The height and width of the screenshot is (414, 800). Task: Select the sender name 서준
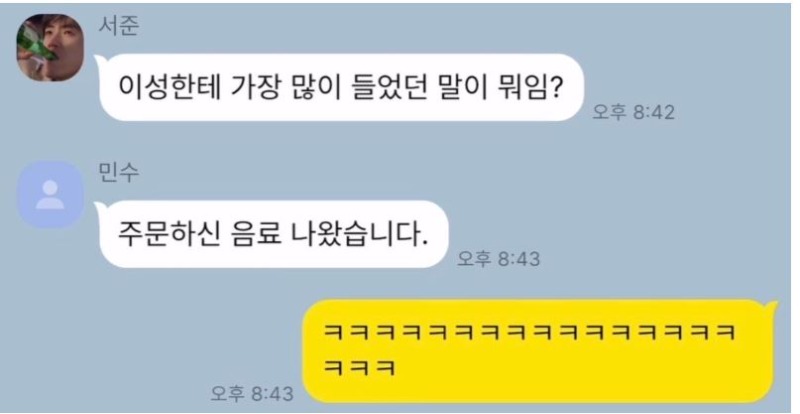pyautogui.click(x=118, y=26)
